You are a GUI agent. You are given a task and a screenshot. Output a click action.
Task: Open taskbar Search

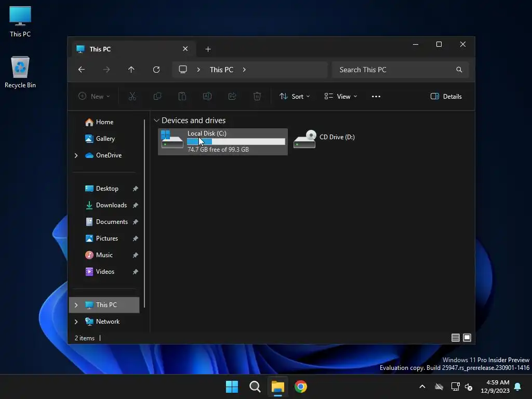pyautogui.click(x=255, y=387)
